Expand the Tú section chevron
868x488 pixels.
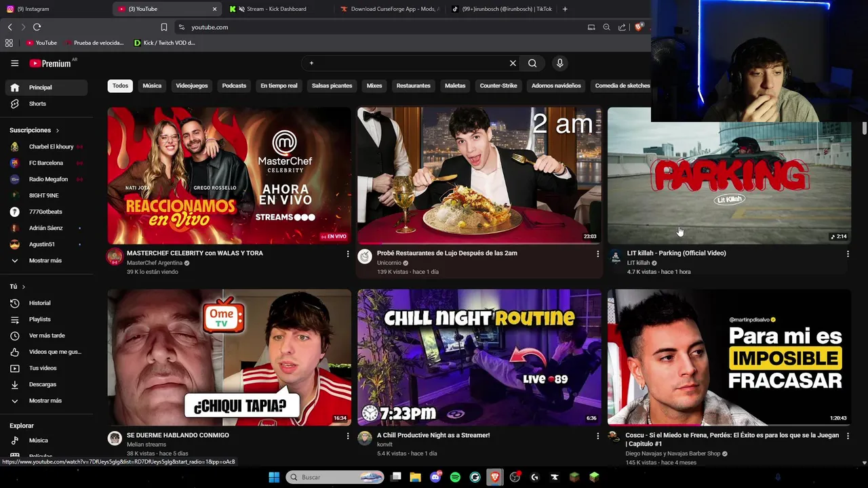click(x=23, y=287)
